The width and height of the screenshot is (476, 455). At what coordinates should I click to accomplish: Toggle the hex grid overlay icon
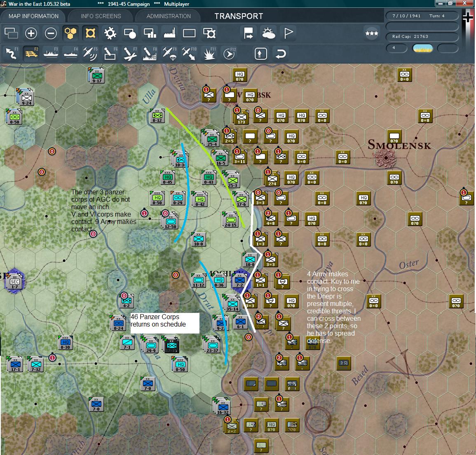coord(70,33)
